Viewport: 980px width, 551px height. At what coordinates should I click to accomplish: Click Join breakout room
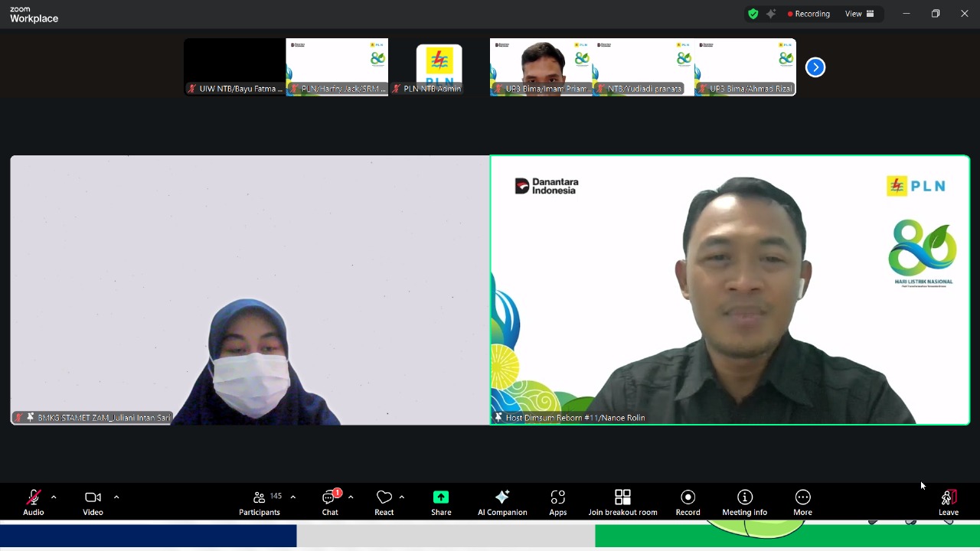tap(622, 502)
